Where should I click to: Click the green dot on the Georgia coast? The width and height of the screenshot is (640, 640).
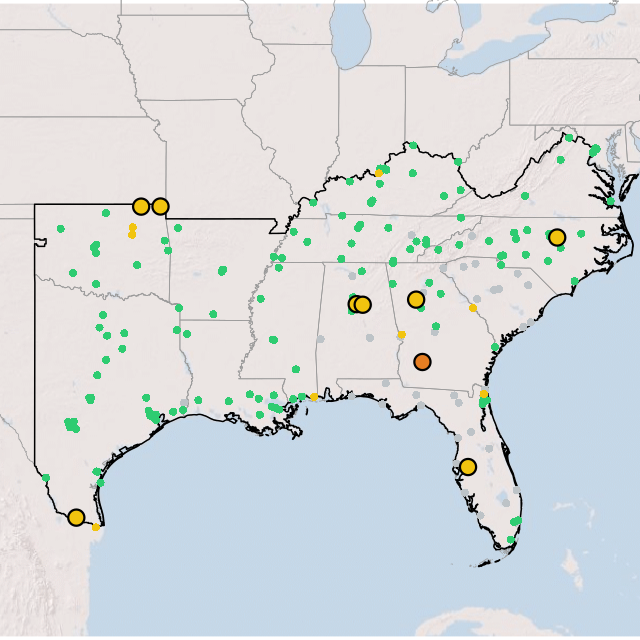coord(495,347)
